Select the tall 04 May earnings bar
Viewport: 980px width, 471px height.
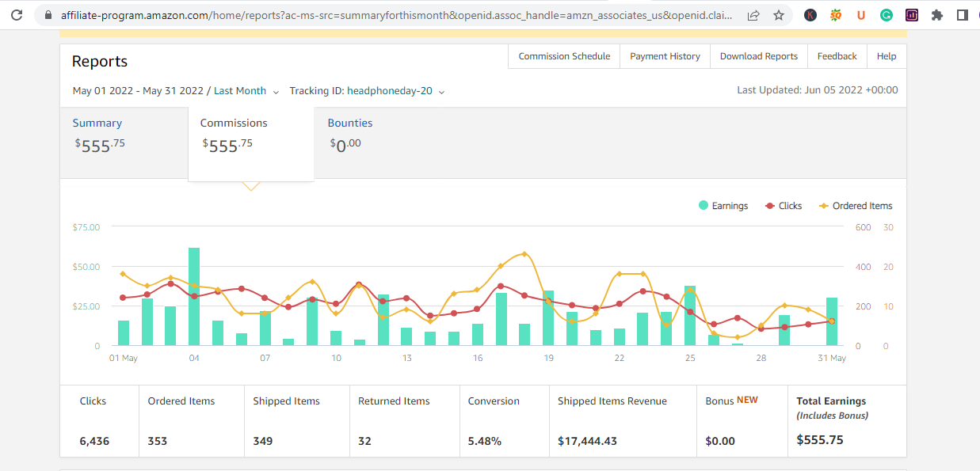pos(194,296)
